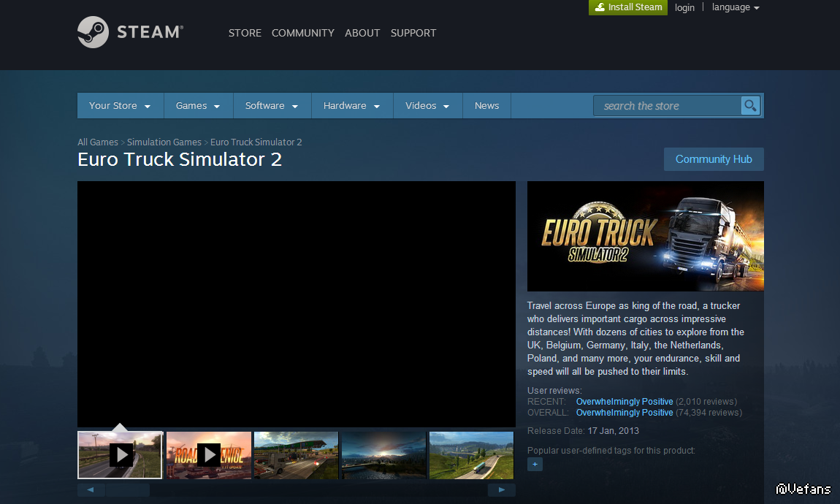Open the Your Store dropdown
This screenshot has width=840, height=504.
click(120, 105)
